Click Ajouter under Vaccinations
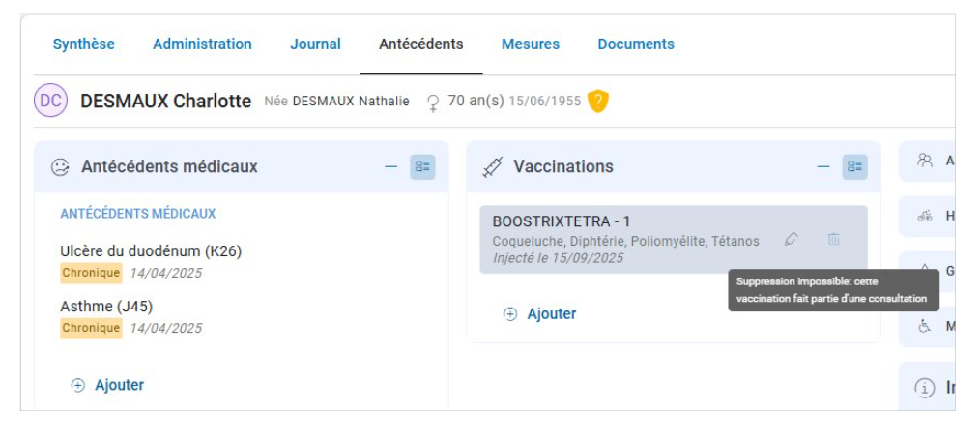Image resolution: width=980 pixels, height=441 pixels. 551,314
